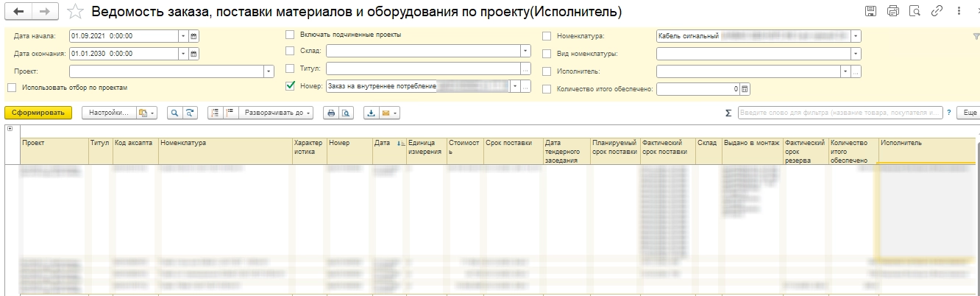Screen dimensions: 980x296
Task: Open print preview icon in toolbar
Action: (345, 113)
